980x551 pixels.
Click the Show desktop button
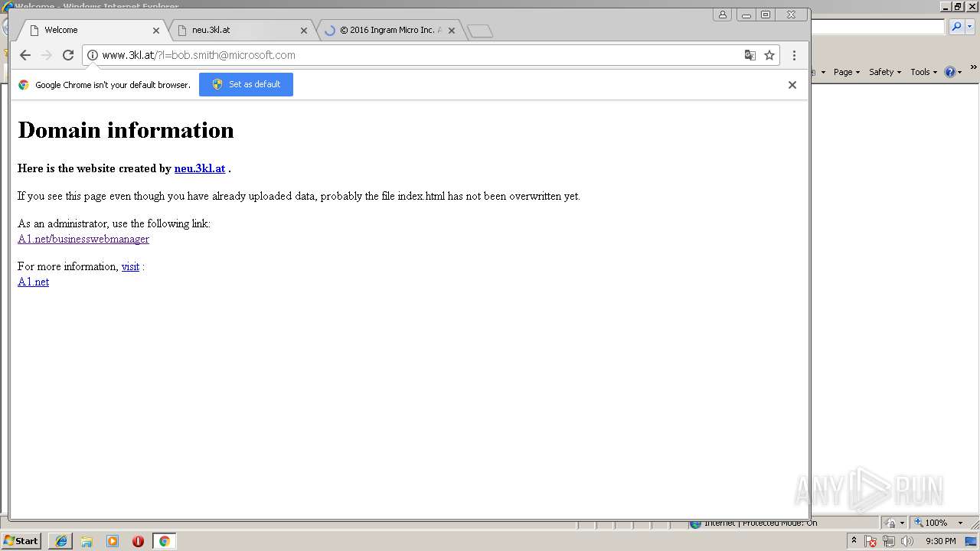click(972, 541)
